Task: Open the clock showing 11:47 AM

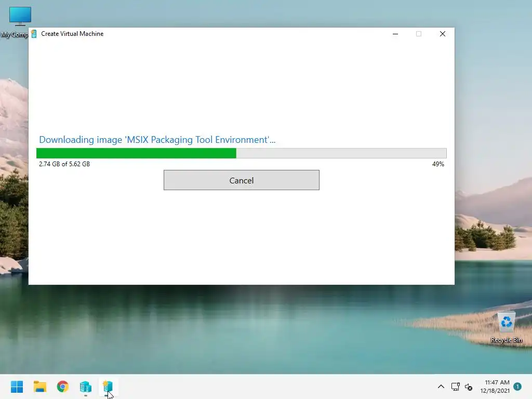Action: tap(495, 387)
